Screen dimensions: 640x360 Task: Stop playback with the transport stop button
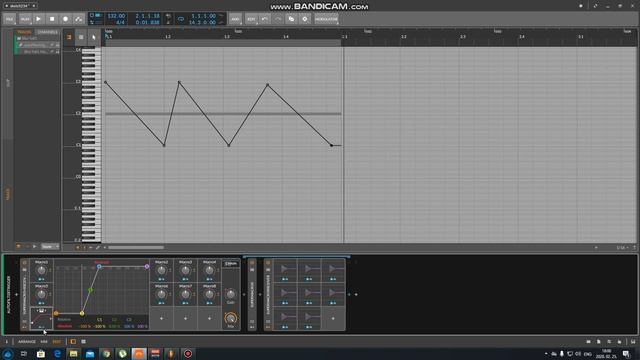tap(52, 19)
